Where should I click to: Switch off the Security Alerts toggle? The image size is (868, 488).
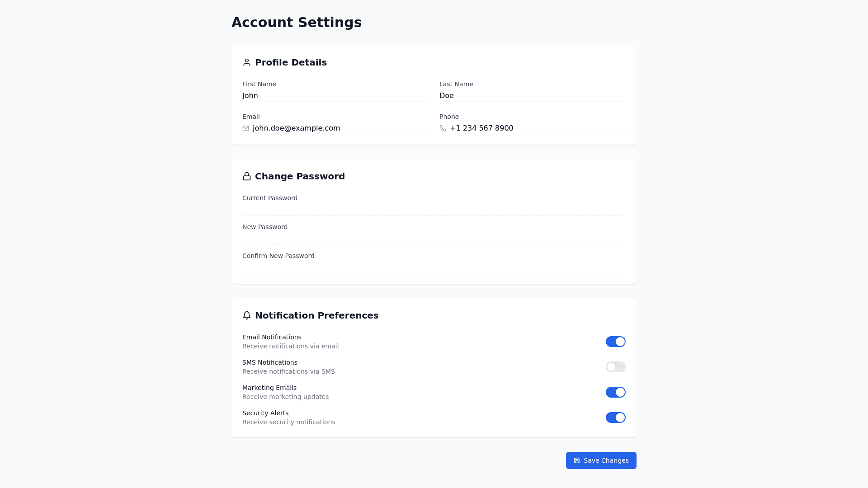[x=615, y=418]
